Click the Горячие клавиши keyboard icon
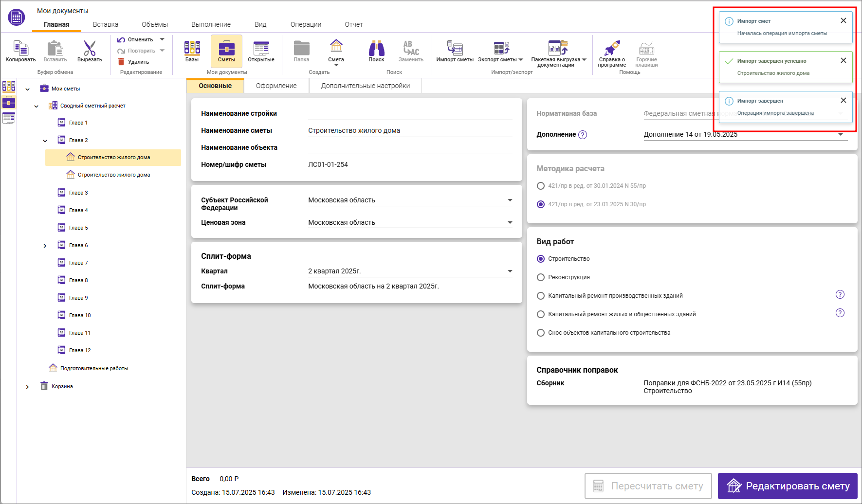 coord(646,48)
